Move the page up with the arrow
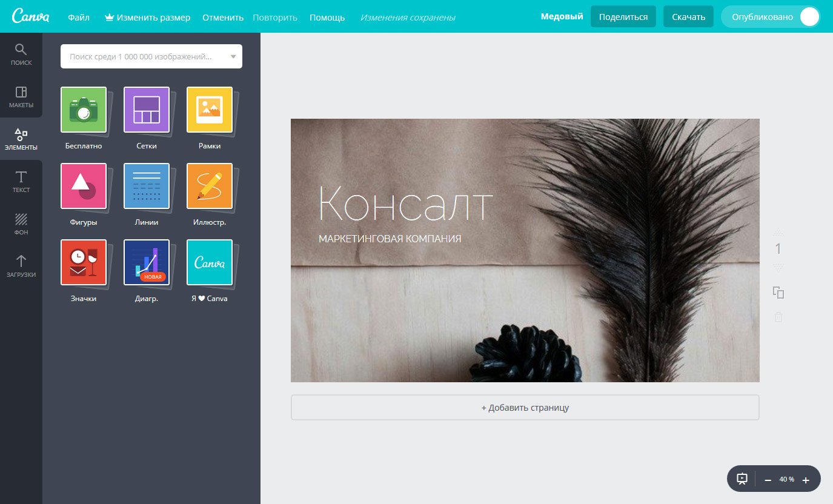 pos(778,232)
